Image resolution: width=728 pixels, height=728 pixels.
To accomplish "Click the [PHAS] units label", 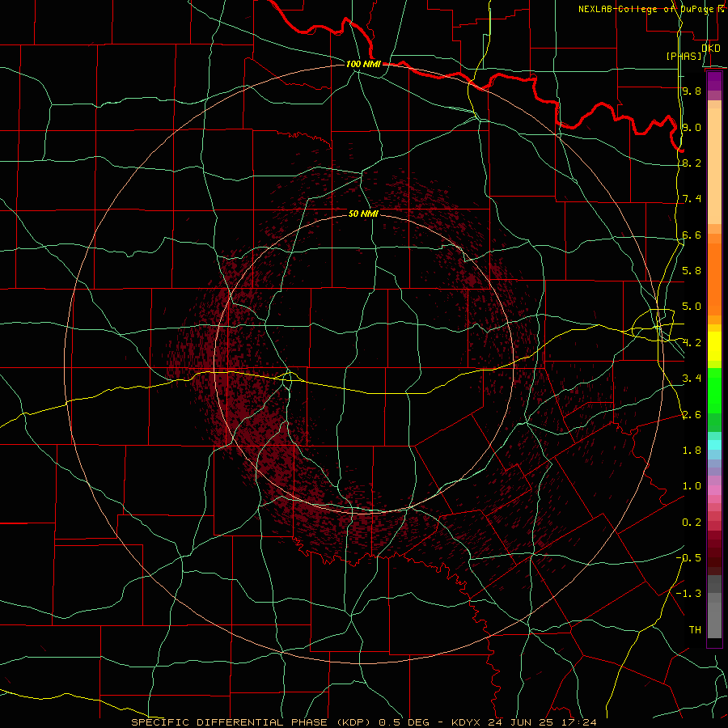I will pos(684,56).
